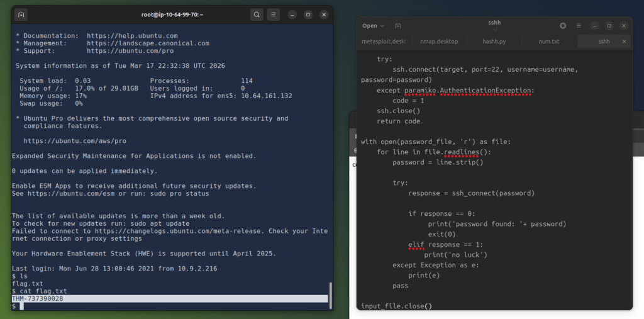The height and width of the screenshot is (319, 644).
Task: Maximize the terminal window
Action: tap(308, 15)
